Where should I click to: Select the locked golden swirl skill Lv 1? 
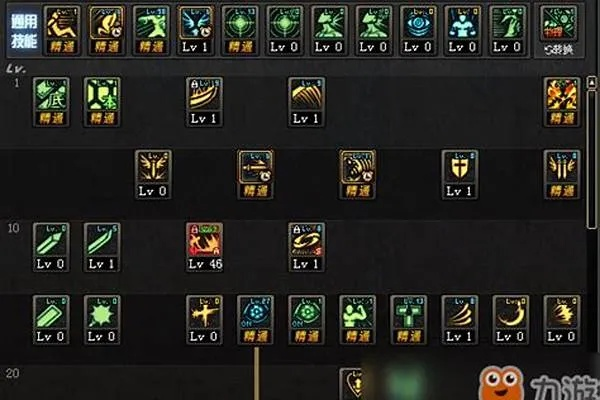307,247
